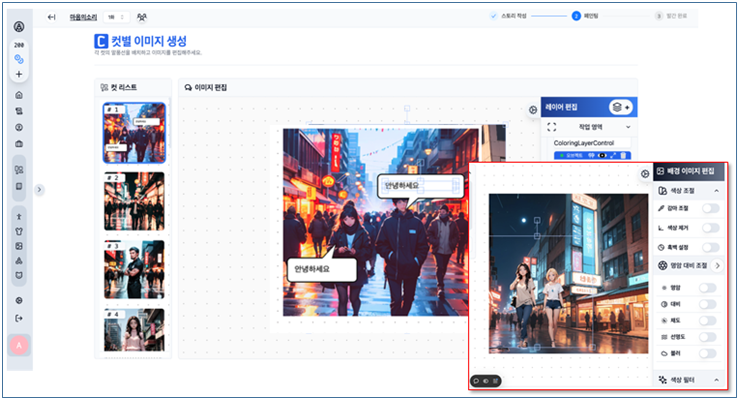739x401 pixels.
Task: Click the 배경 이미지 편집 panel header
Action: click(x=690, y=171)
